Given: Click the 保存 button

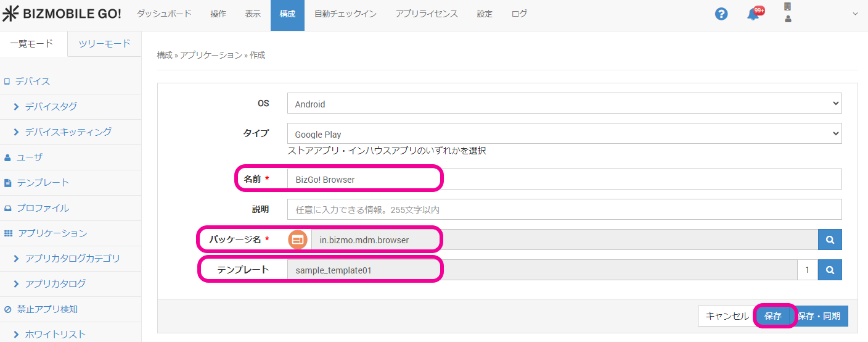Looking at the screenshot, I should point(773,316).
